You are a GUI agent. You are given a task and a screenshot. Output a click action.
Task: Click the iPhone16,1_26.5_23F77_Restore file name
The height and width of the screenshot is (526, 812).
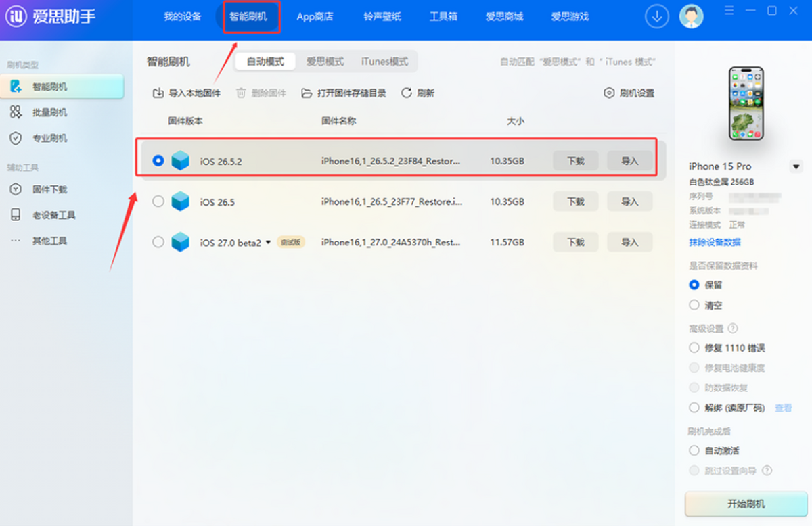[392, 201]
